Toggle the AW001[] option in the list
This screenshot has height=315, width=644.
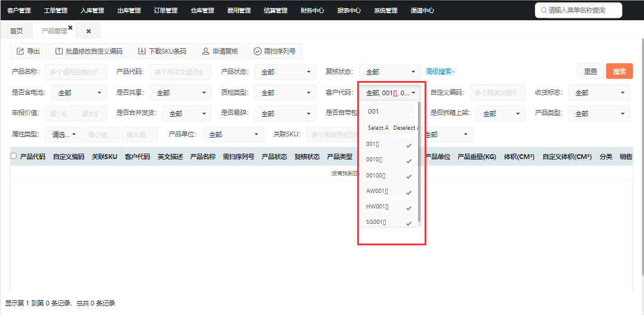(x=389, y=191)
